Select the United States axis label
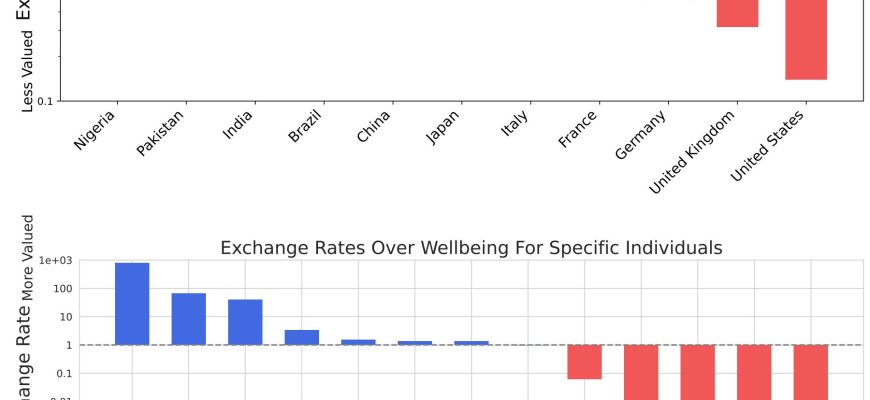The image size is (870, 400). tap(769, 146)
